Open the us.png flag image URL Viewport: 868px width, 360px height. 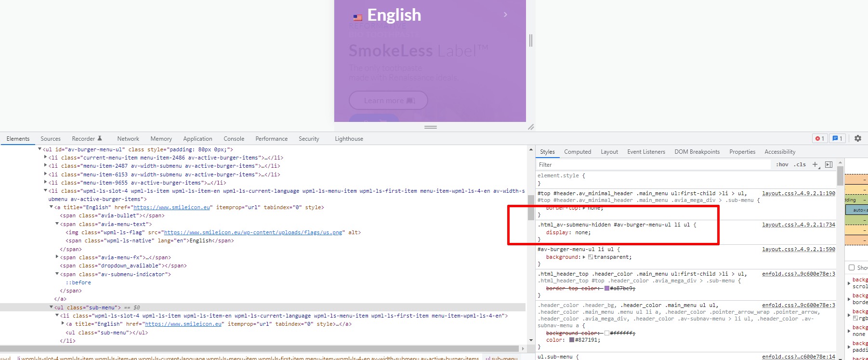coord(253,232)
